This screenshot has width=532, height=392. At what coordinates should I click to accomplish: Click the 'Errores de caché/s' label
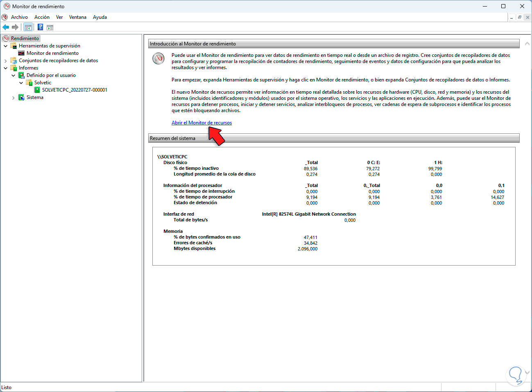tap(193, 243)
